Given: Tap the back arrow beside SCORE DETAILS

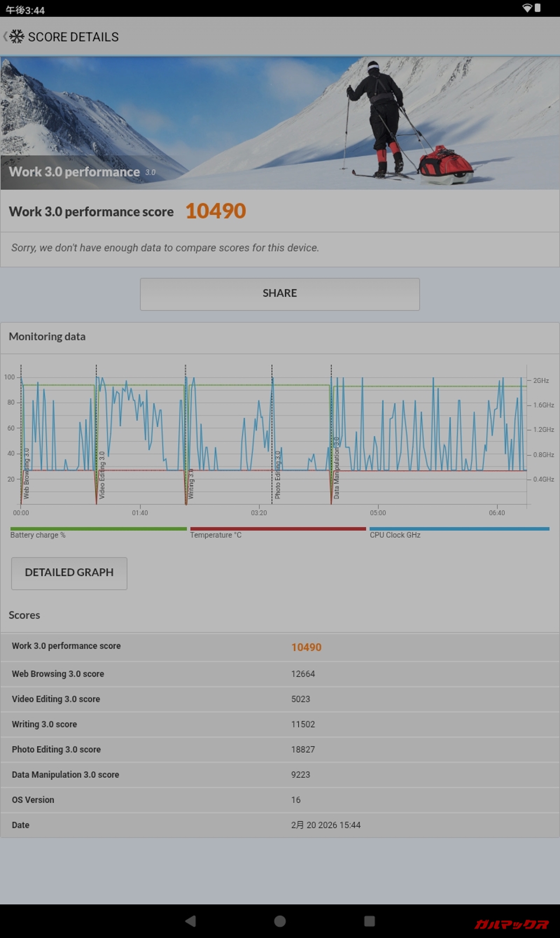Looking at the screenshot, I should point(5,37).
